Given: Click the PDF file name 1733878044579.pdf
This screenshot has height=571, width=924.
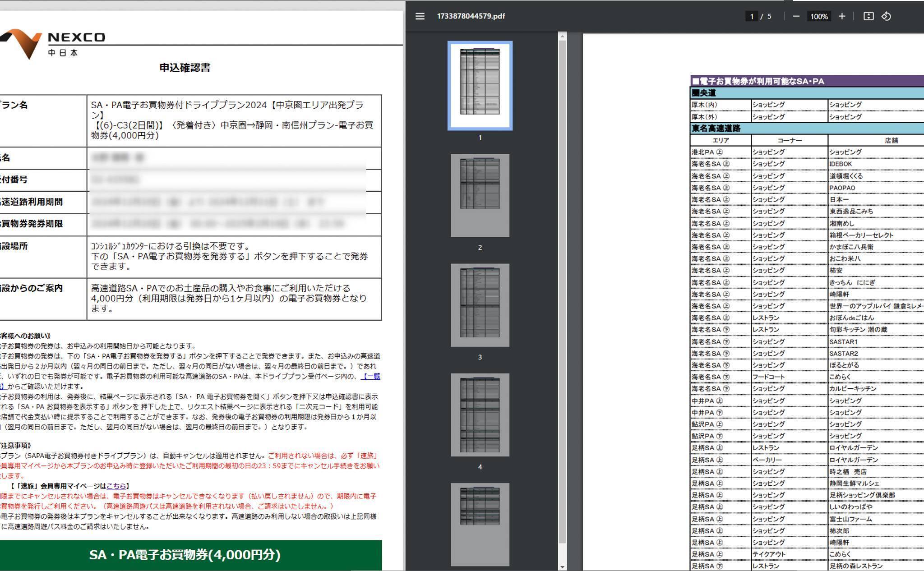Looking at the screenshot, I should point(471,16).
